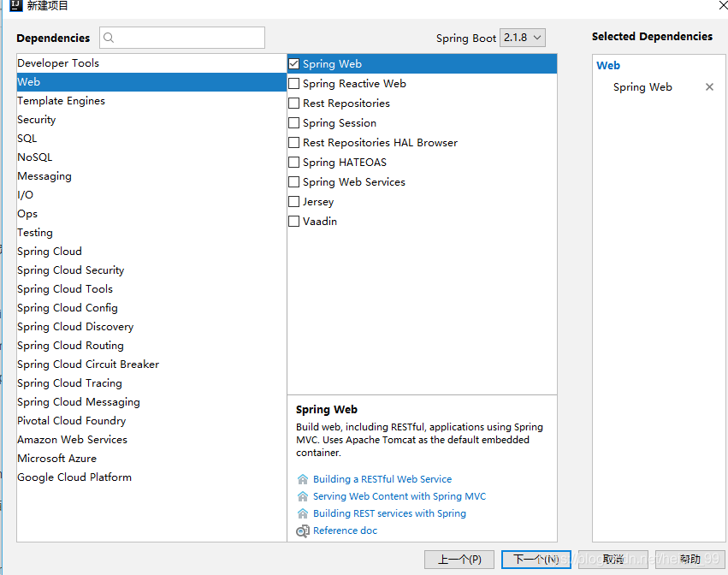
Task: Choose Amazon Web Services category
Action: [x=151, y=439]
